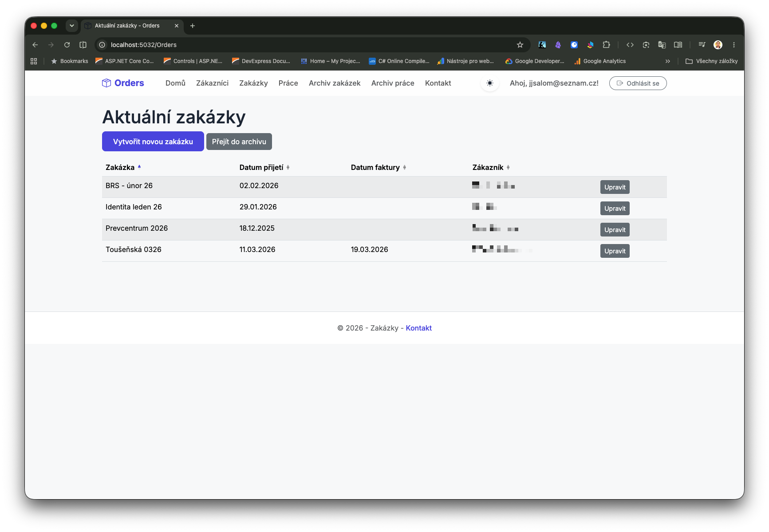This screenshot has height=532, width=769.
Task: Sort by Zakázka column header
Action: (x=123, y=167)
